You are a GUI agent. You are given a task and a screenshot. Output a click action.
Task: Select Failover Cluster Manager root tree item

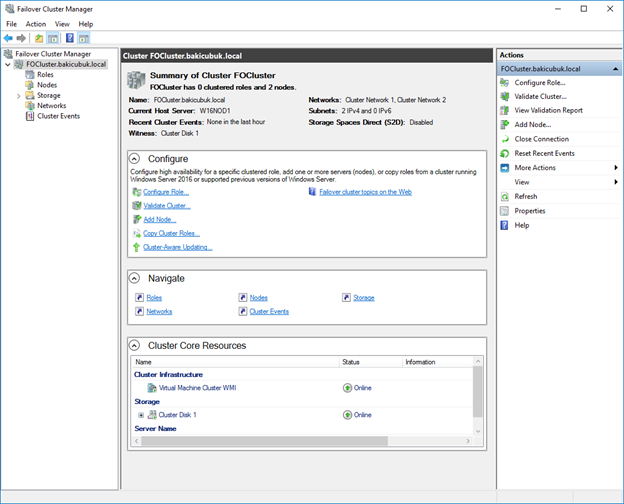(53, 54)
